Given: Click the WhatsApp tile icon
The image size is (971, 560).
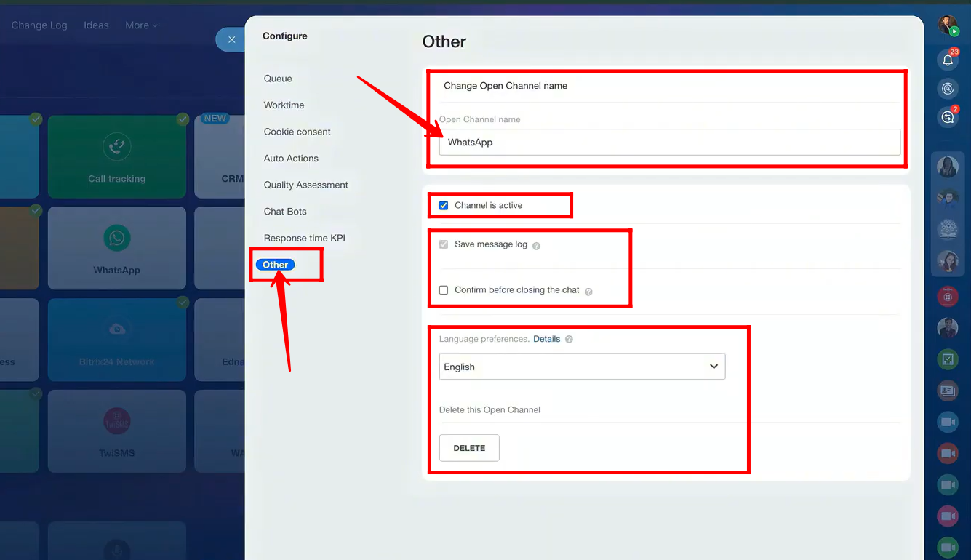Looking at the screenshot, I should 116,238.
